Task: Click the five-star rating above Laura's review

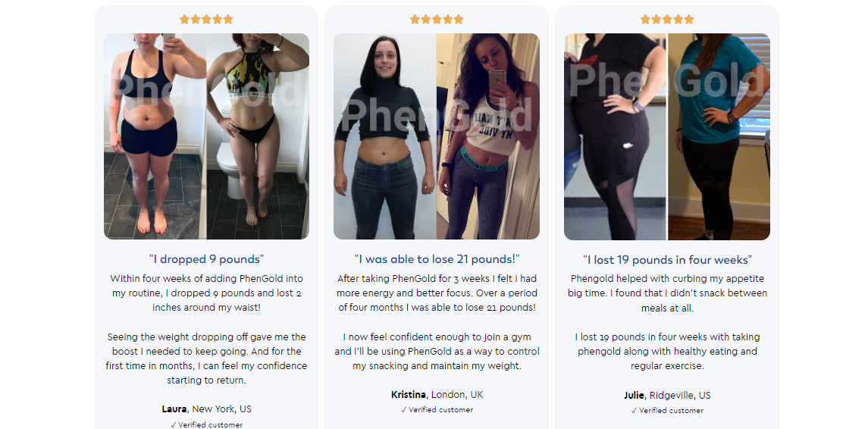Action: [206, 20]
